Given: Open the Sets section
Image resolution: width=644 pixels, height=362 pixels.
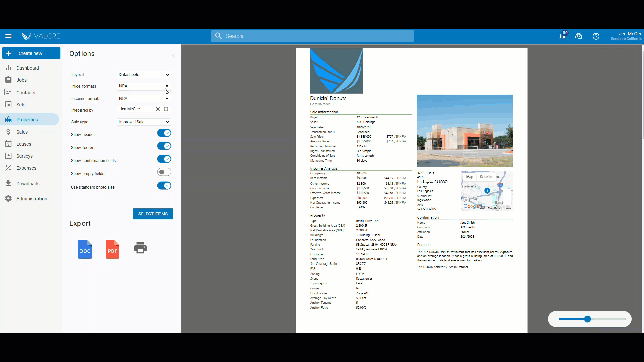Looking at the screenshot, I should pos(21,105).
